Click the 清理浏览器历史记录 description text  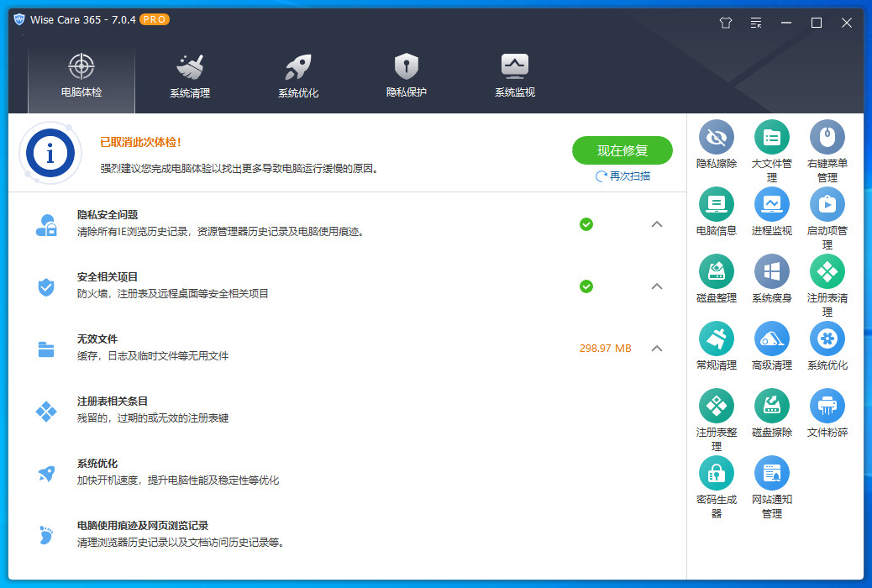(x=181, y=543)
